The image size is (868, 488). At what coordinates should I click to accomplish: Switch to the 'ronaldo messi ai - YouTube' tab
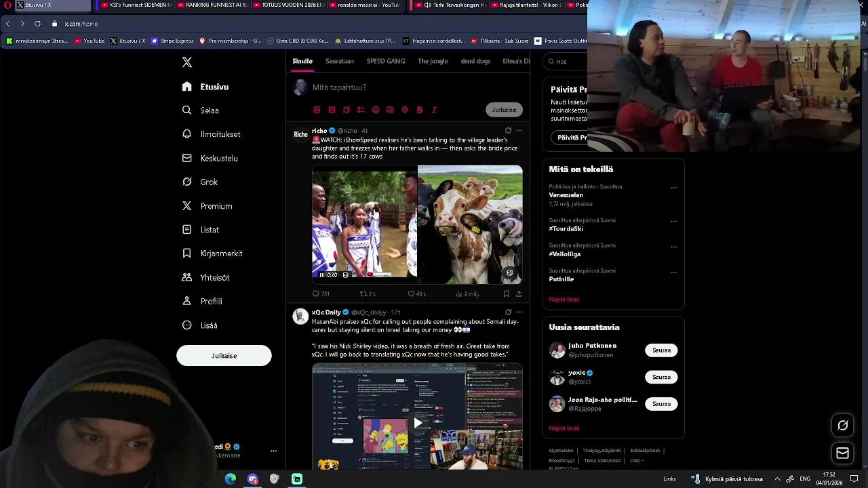click(366, 5)
